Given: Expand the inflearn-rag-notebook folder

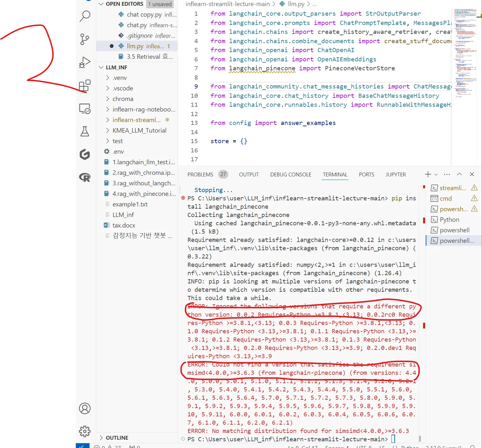Looking at the screenshot, I should [x=137, y=109].
